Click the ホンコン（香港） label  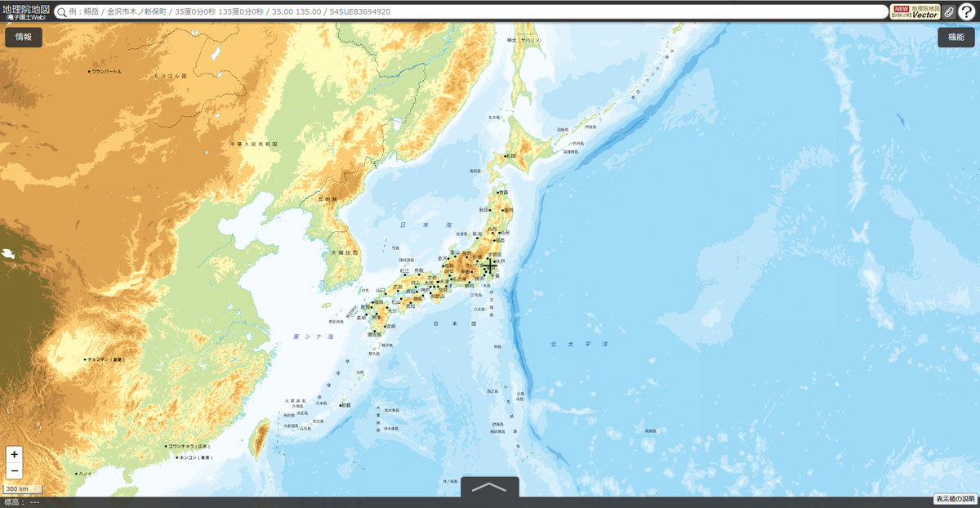pos(194,457)
